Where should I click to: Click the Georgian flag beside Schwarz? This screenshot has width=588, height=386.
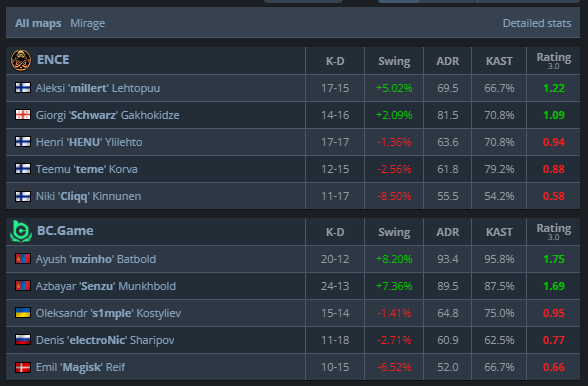tap(23, 115)
